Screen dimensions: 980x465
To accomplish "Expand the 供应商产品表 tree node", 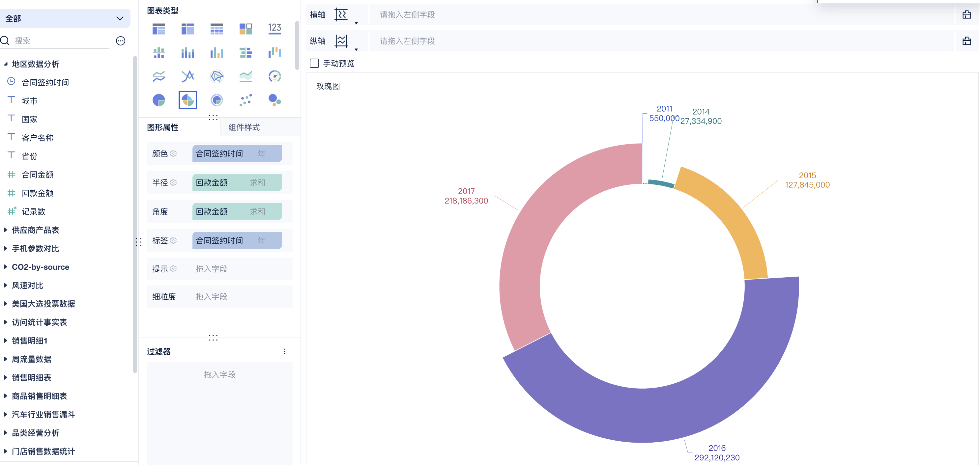I will [6, 230].
